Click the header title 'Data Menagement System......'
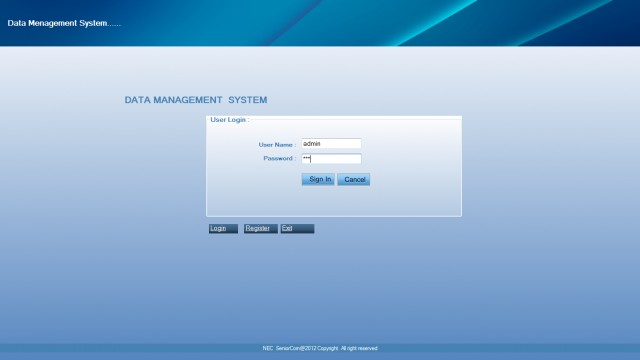 pos(64,23)
